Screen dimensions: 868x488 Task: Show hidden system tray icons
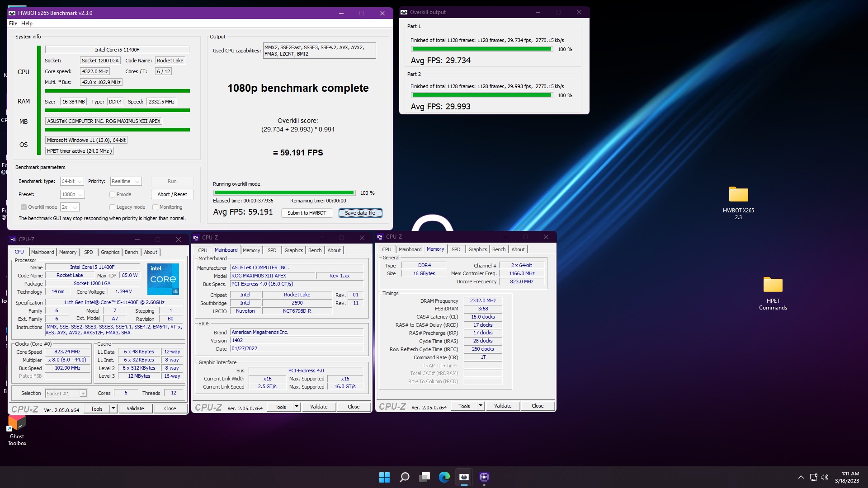tap(801, 477)
